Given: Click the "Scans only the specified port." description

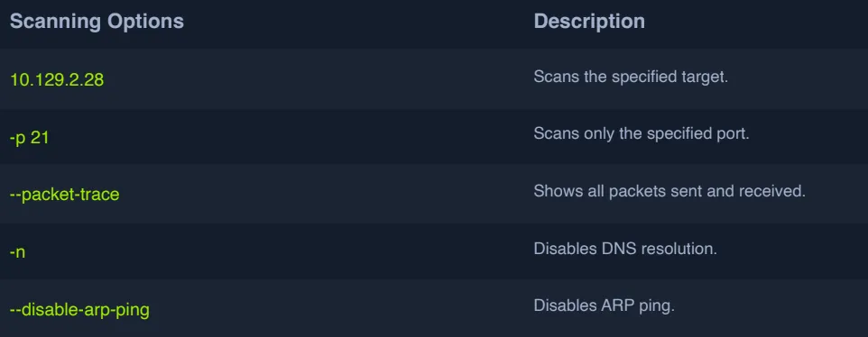Looking at the screenshot, I should pyautogui.click(x=641, y=133).
